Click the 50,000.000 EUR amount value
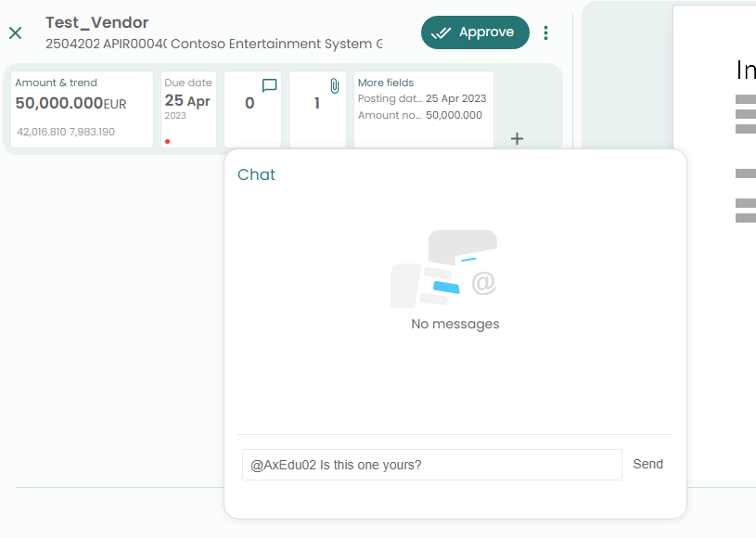This screenshot has height=538, width=756. click(70, 103)
